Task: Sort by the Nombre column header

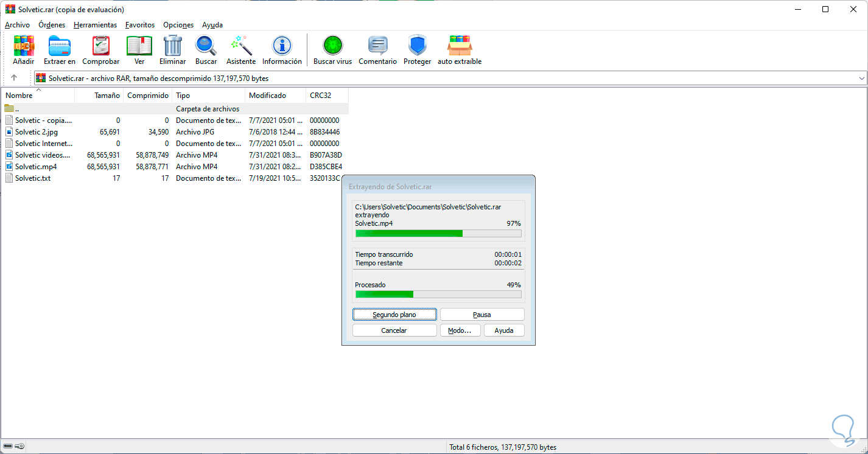Action: (38, 96)
